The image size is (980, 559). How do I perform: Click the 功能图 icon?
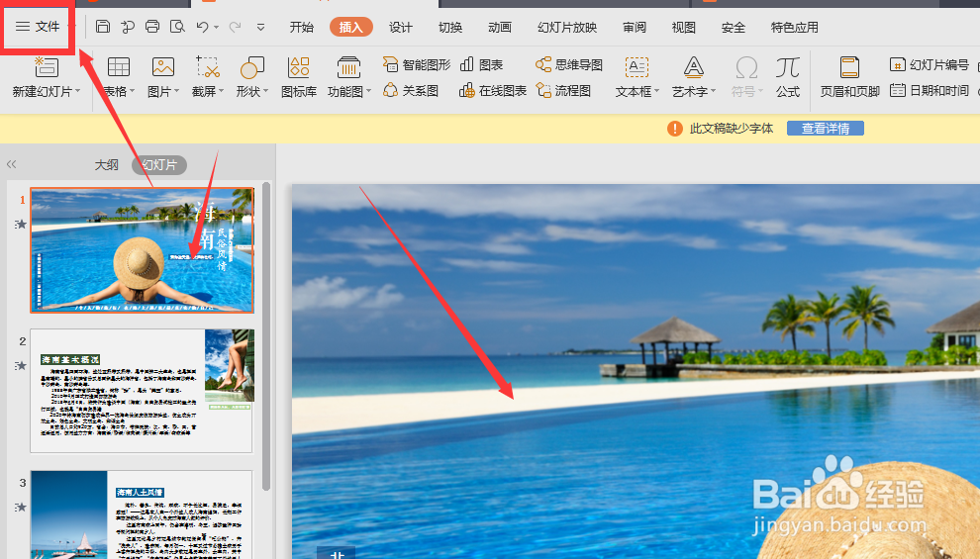(x=348, y=67)
